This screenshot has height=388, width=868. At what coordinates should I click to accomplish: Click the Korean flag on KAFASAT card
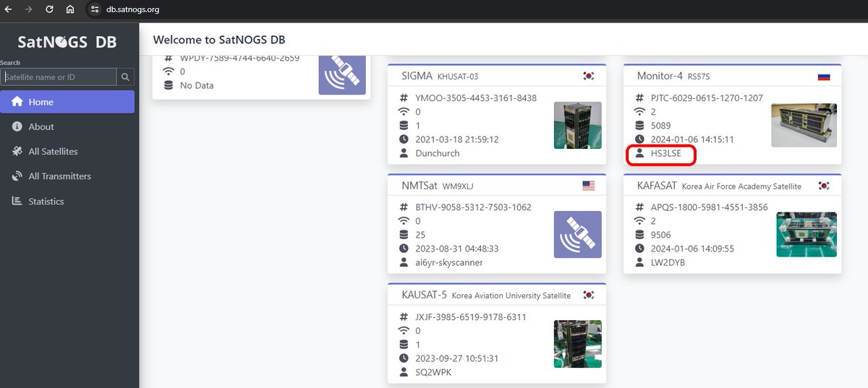pyautogui.click(x=824, y=186)
